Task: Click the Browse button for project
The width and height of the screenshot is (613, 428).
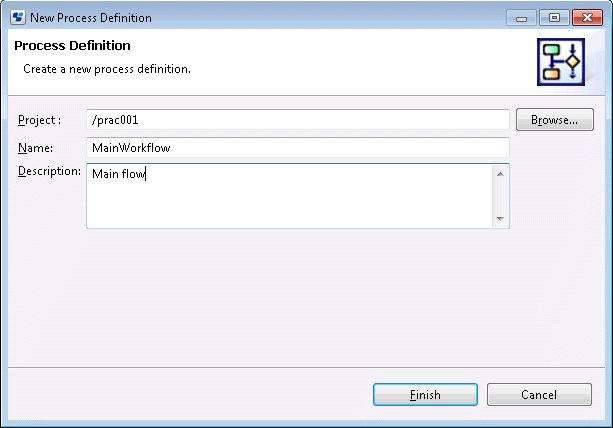Action: (554, 120)
